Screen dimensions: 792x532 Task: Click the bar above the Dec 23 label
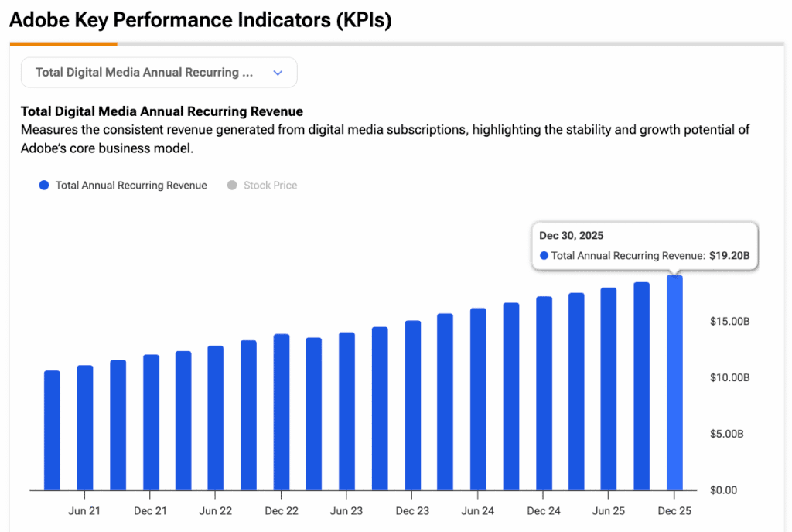pyautogui.click(x=412, y=406)
